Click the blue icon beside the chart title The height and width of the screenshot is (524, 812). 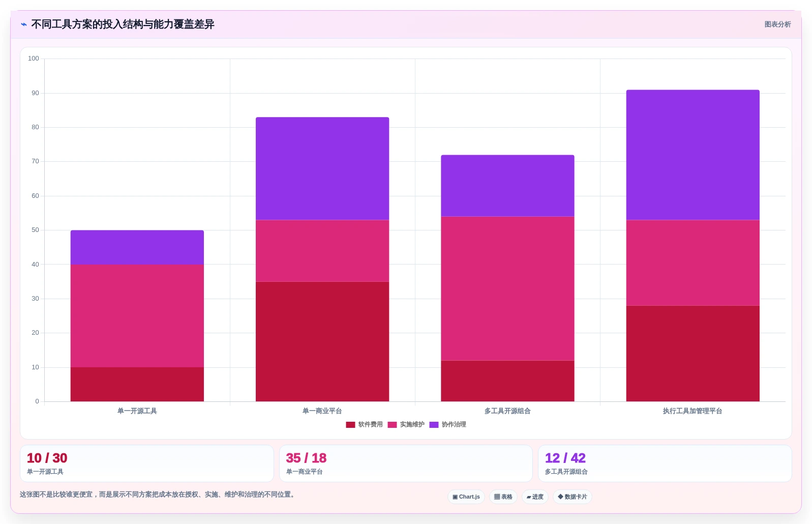(x=23, y=24)
